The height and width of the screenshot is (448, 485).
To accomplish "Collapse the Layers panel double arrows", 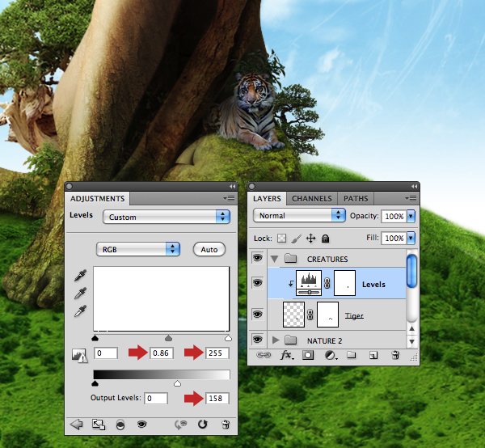I will 414,186.
